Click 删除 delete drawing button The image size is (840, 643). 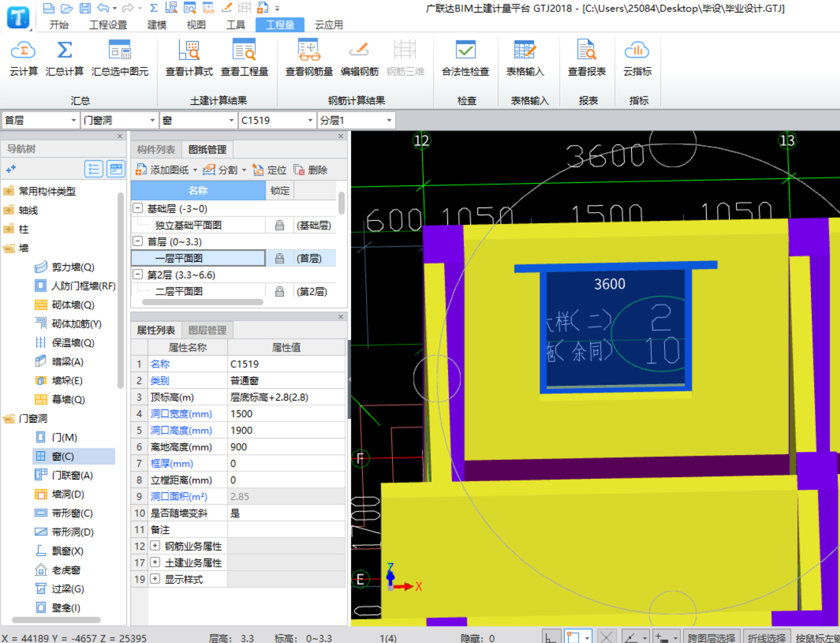[x=311, y=170]
